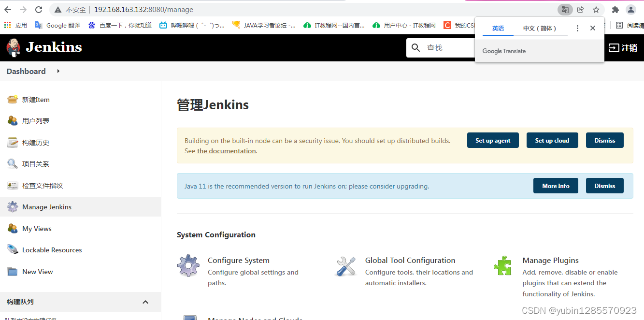
Task: Click the Dashboard breadcrumb link
Action: 26,71
